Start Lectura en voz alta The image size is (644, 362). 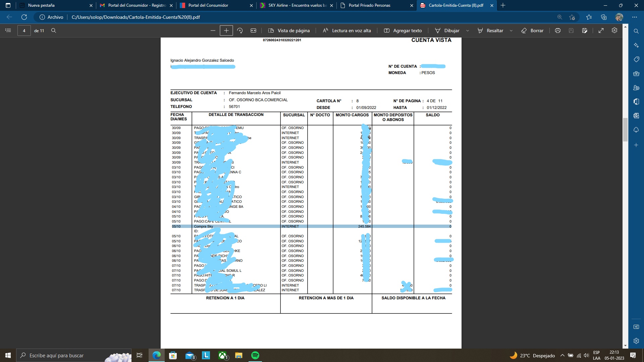click(347, 31)
